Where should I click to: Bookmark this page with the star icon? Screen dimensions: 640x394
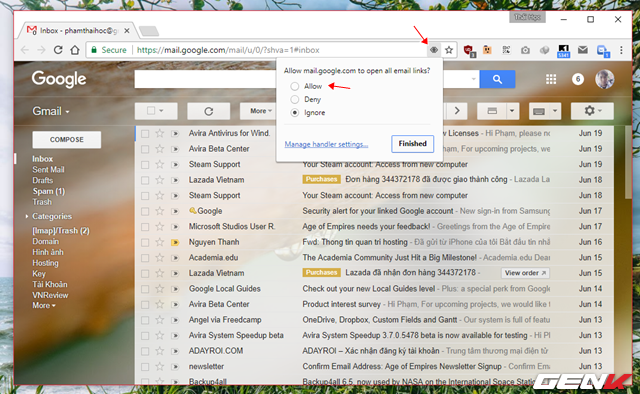click(449, 50)
